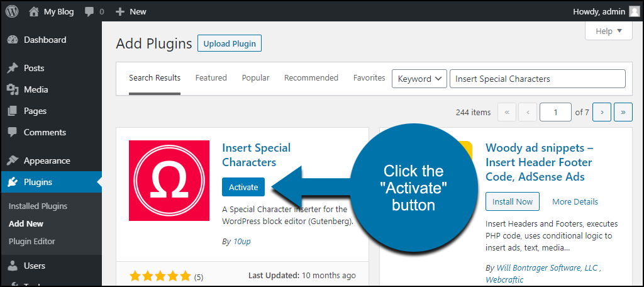Go to first page of results

507,112
